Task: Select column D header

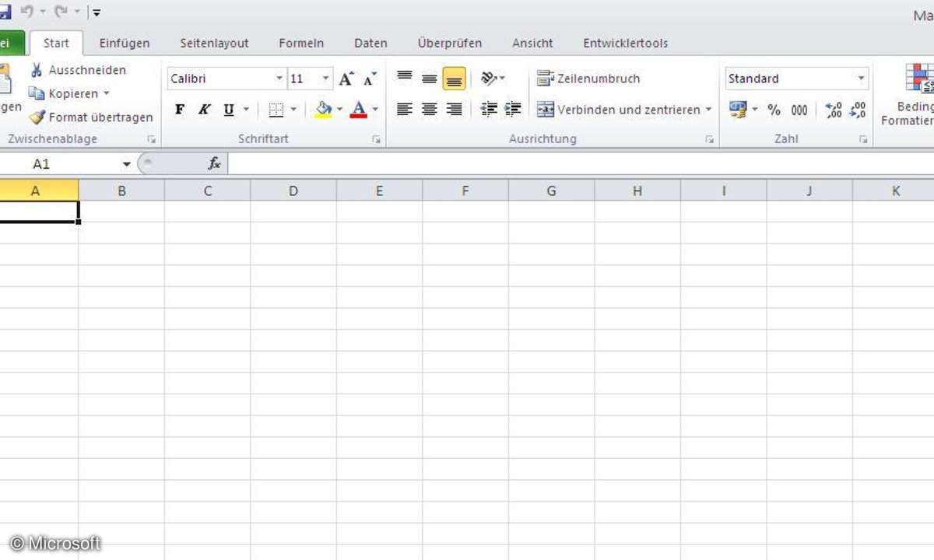Action: [293, 191]
